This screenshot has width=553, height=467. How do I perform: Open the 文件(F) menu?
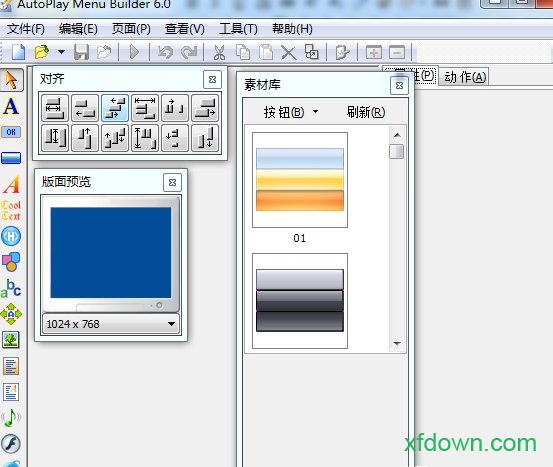pos(26,29)
